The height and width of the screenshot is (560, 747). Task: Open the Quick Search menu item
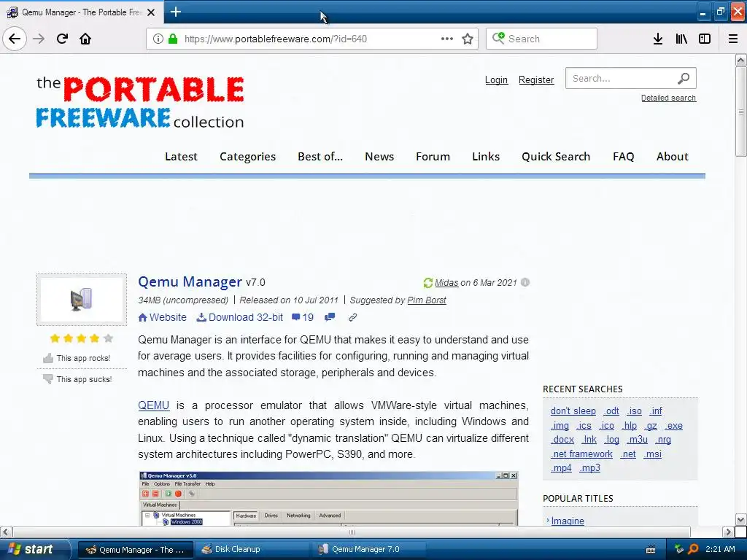pos(556,157)
